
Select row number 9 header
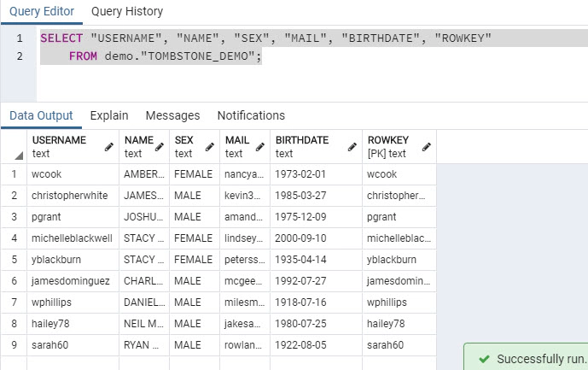click(x=14, y=345)
